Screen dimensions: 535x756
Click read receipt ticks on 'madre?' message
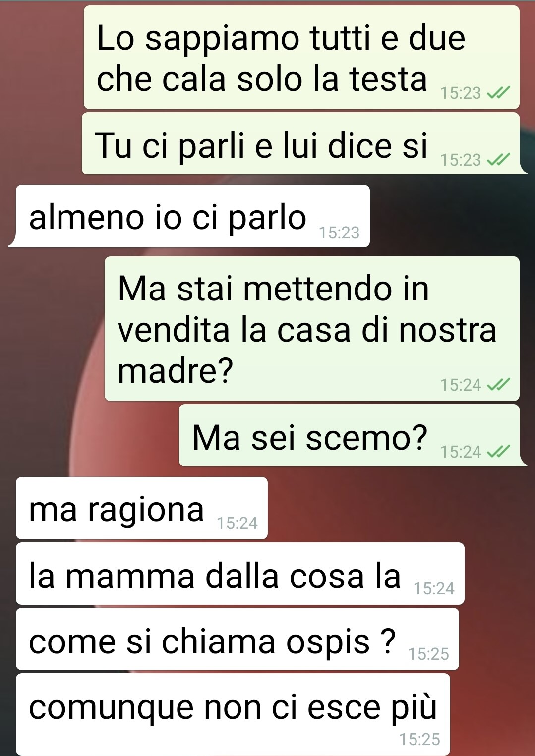coord(498,385)
